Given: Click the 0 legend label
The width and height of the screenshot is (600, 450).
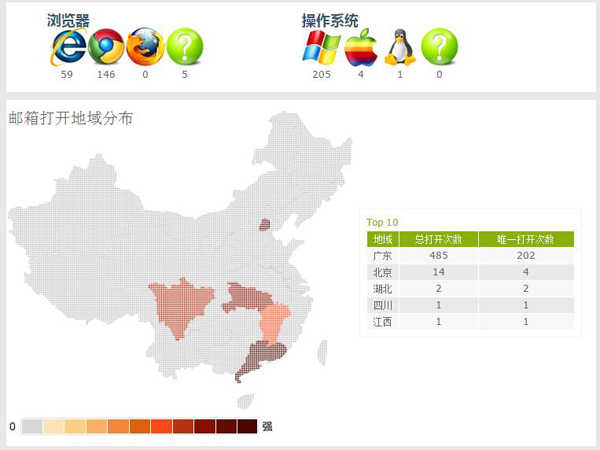Looking at the screenshot, I should 12,426.
